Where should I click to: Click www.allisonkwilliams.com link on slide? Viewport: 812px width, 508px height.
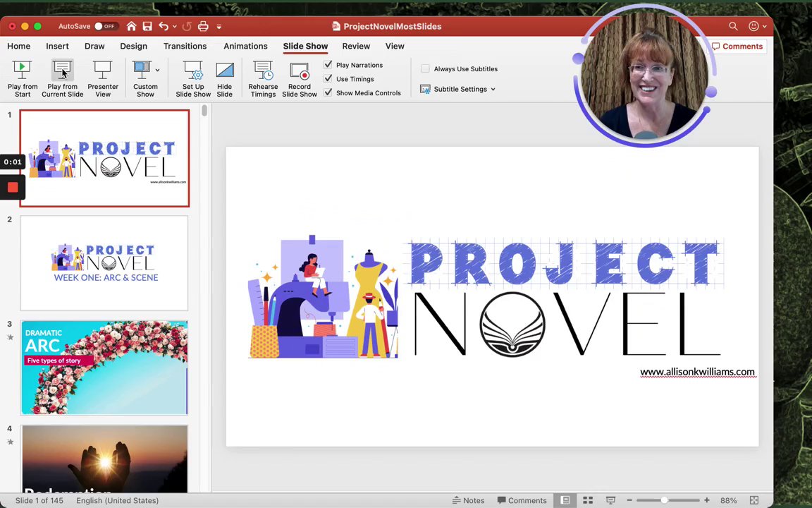coord(697,372)
